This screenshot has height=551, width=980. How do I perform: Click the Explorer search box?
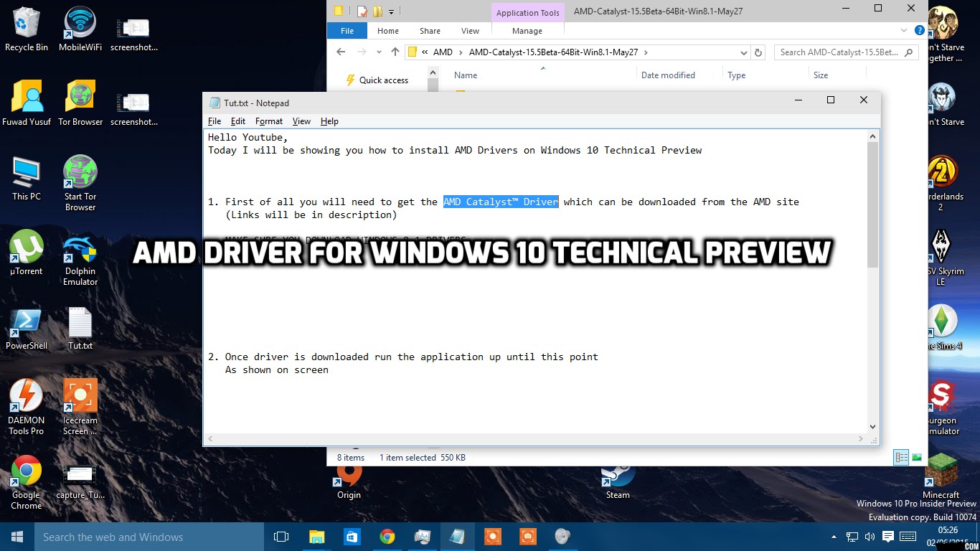tap(847, 52)
